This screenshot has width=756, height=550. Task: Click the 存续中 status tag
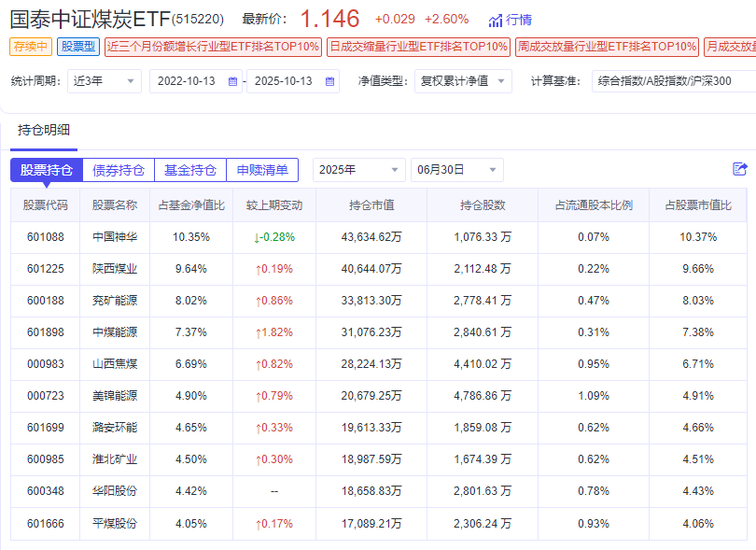tap(31, 47)
